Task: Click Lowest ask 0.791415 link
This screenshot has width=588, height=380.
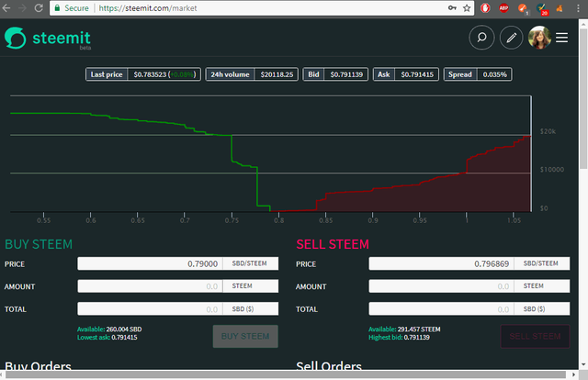Action: point(107,337)
